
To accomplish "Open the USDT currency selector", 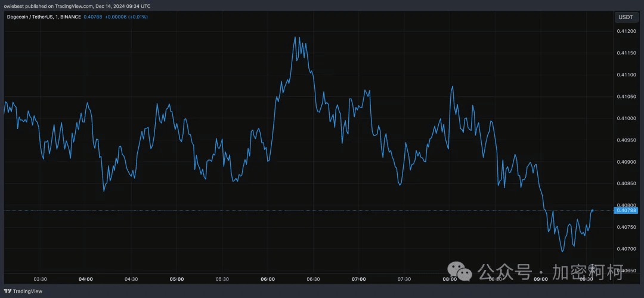I will (x=626, y=17).
